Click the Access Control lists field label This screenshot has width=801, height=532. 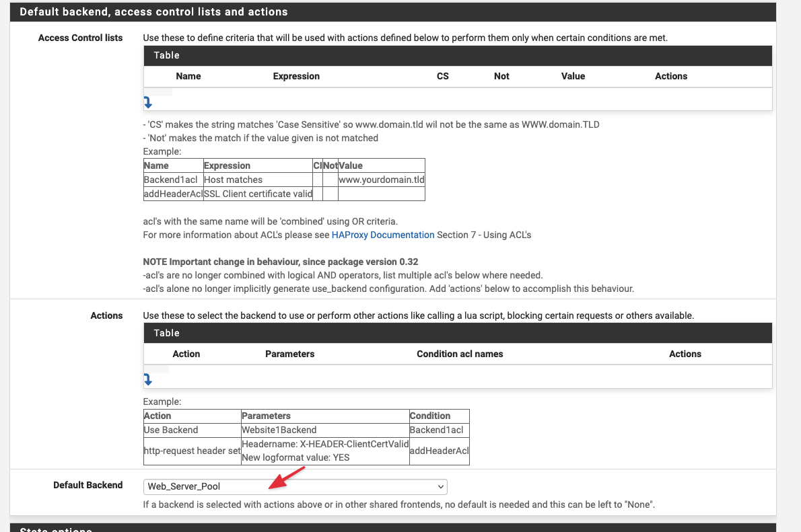[80, 38]
